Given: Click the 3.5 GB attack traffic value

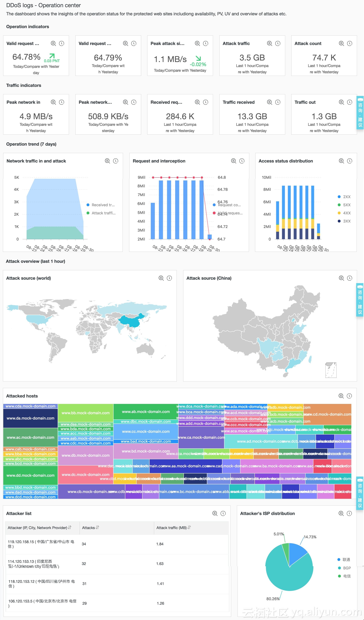Looking at the screenshot, I should pyautogui.click(x=252, y=57).
